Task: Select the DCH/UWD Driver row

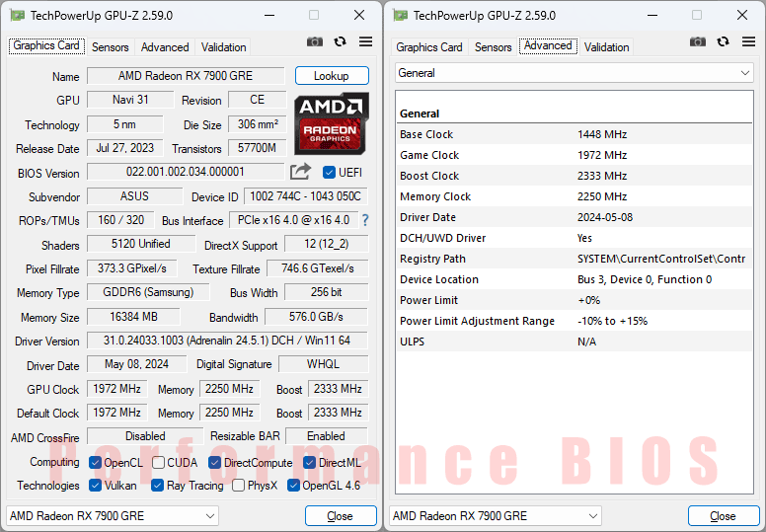Action: 574,238
